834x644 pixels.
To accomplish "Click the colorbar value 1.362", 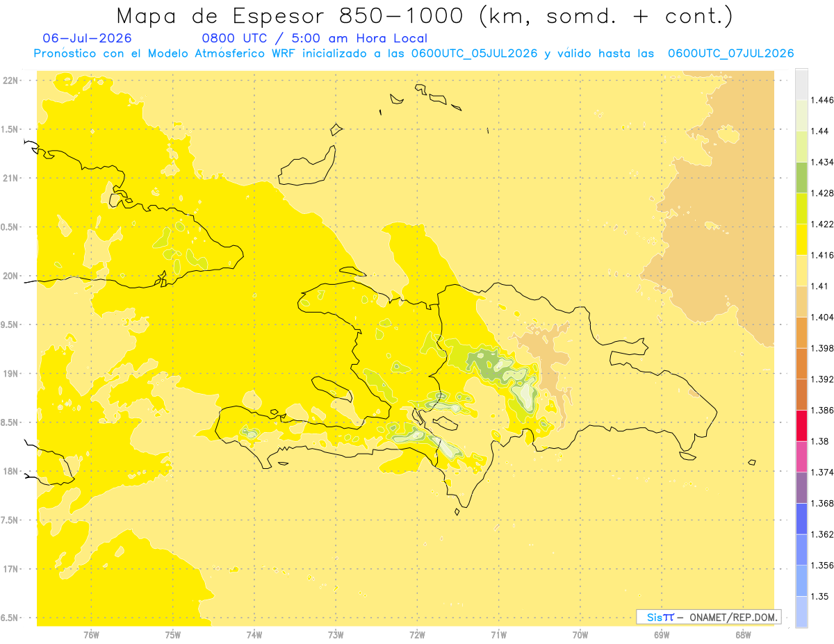I will [x=821, y=534].
